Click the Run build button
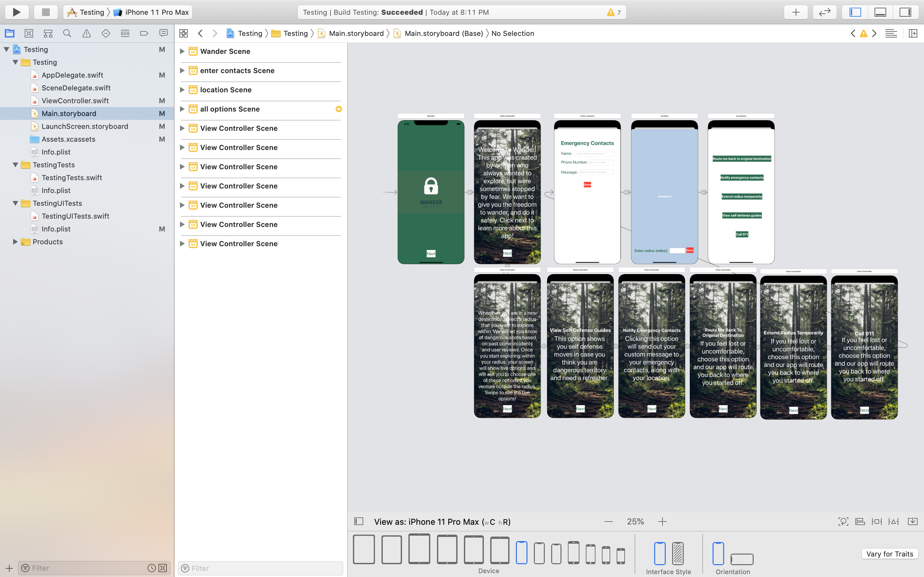 point(16,12)
